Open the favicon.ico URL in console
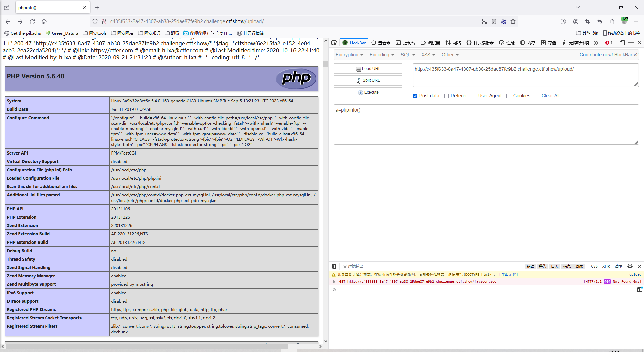 (422, 281)
